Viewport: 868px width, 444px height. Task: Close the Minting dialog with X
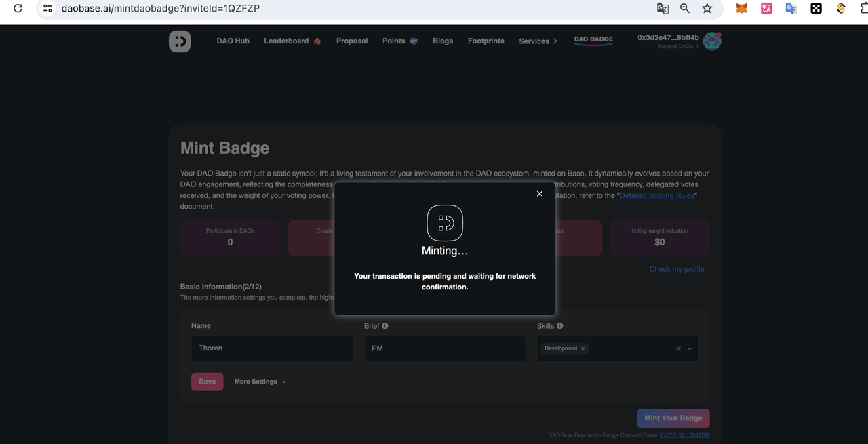tap(540, 194)
